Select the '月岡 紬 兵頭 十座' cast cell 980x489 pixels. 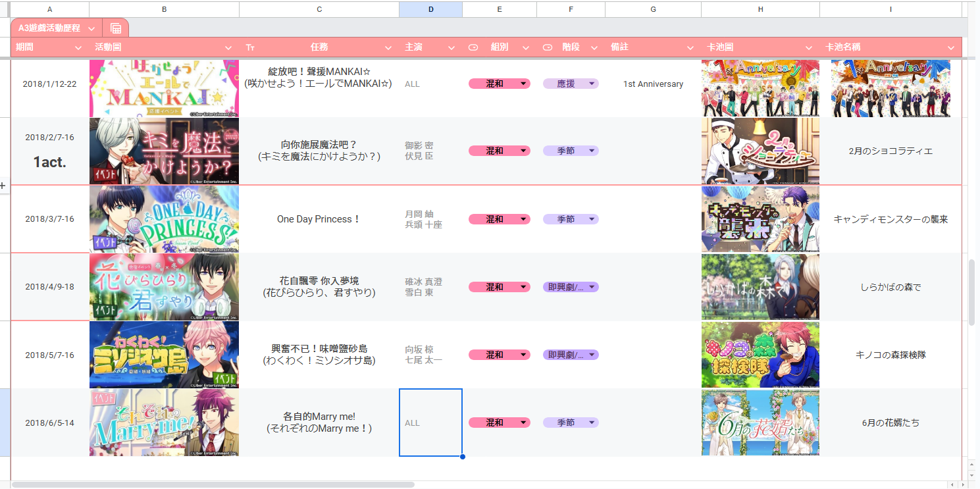(430, 219)
